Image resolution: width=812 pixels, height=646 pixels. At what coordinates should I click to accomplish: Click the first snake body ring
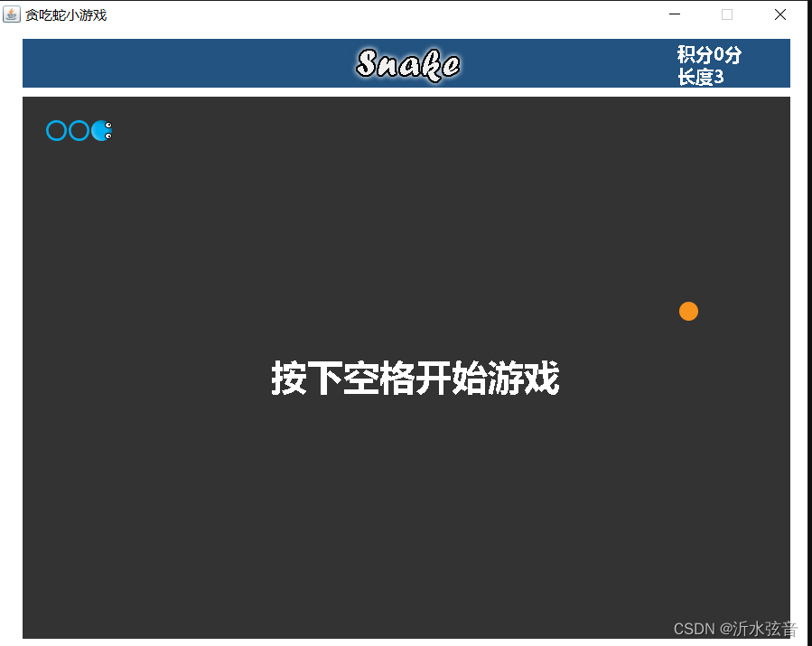(x=57, y=130)
